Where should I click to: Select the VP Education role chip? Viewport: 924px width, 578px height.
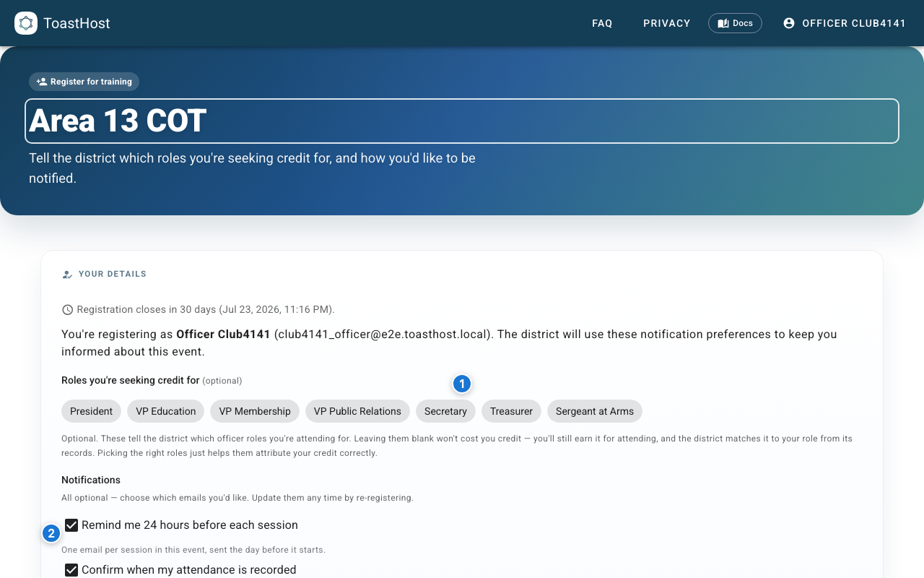point(166,411)
